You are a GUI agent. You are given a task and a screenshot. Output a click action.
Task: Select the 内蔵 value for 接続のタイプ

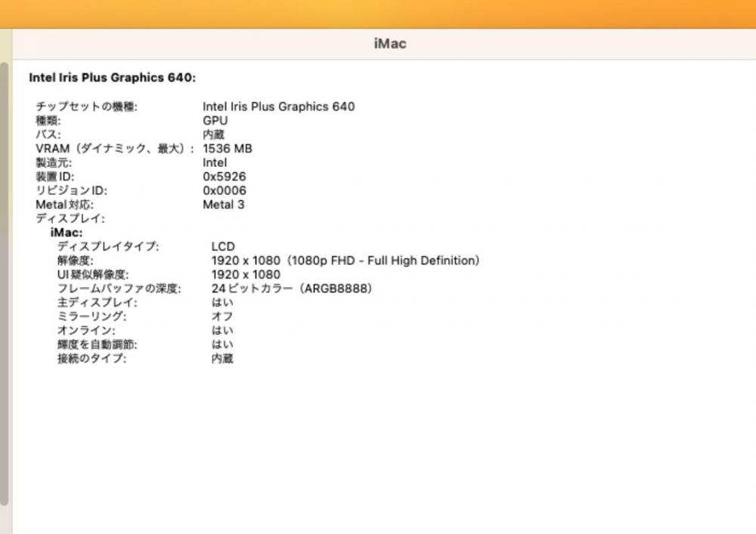222,358
